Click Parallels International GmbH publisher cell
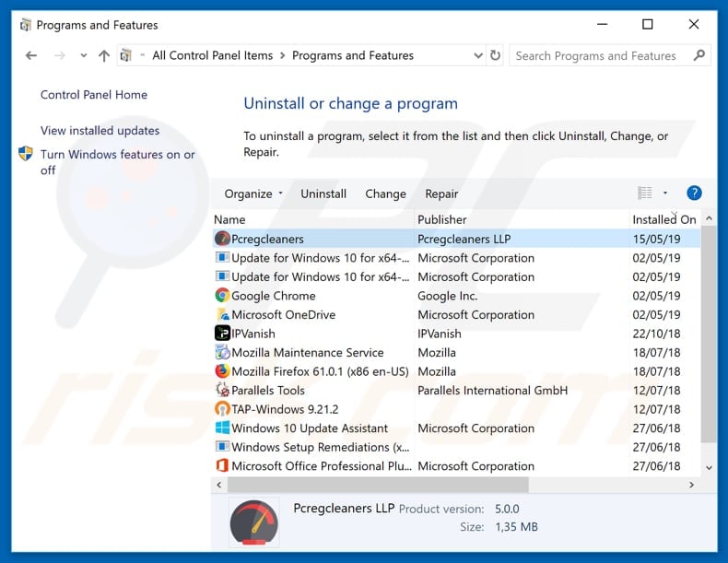The height and width of the screenshot is (563, 728). pyautogui.click(x=493, y=390)
